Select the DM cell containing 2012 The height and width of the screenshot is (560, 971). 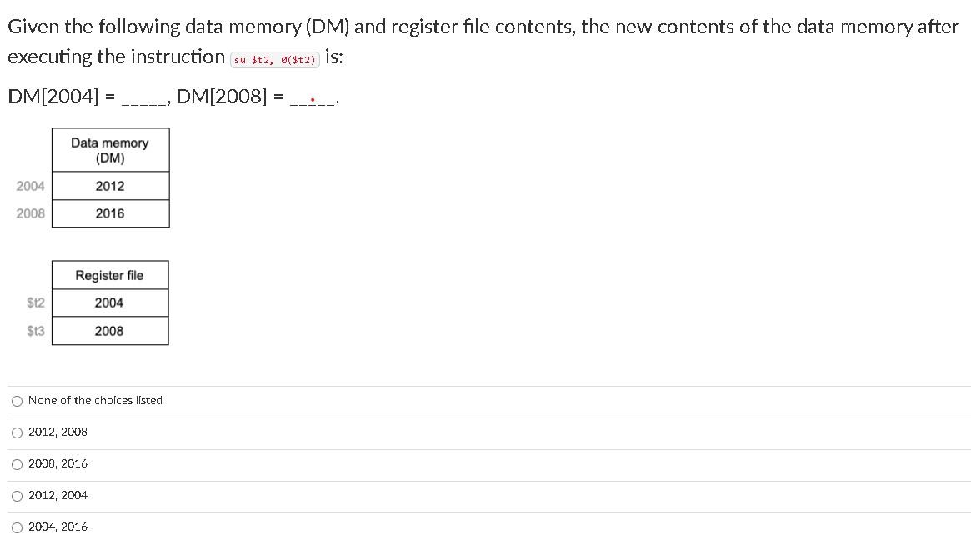110,186
